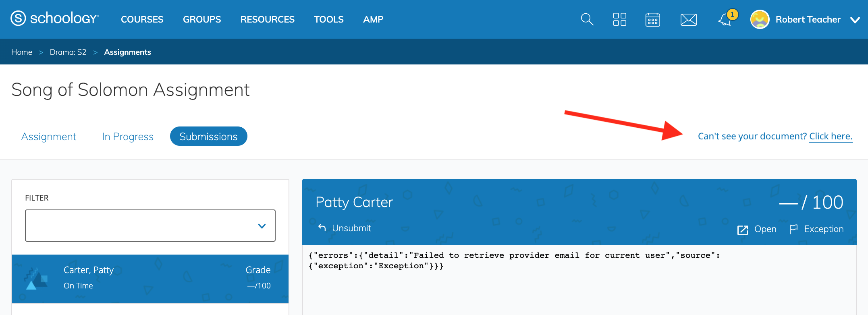868x315 pixels.
Task: Open the Courses menu
Action: pyautogui.click(x=142, y=19)
